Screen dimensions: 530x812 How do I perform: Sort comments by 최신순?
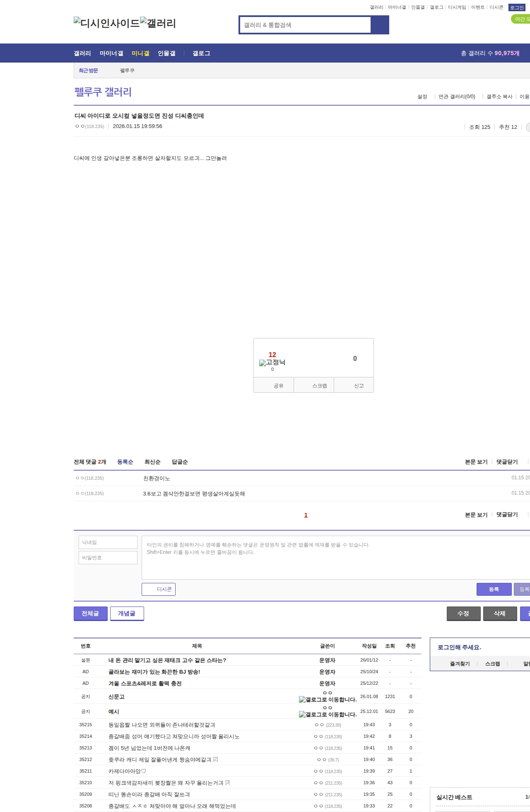[152, 462]
